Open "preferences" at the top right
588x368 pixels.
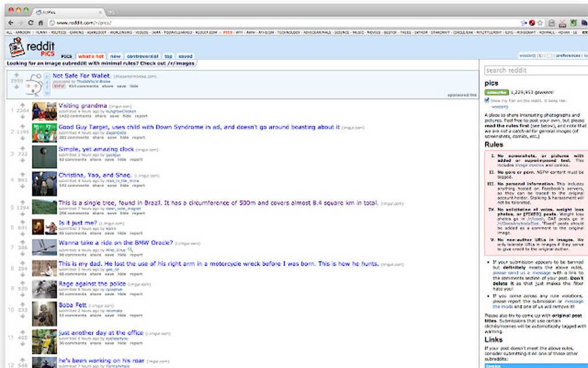coord(569,55)
